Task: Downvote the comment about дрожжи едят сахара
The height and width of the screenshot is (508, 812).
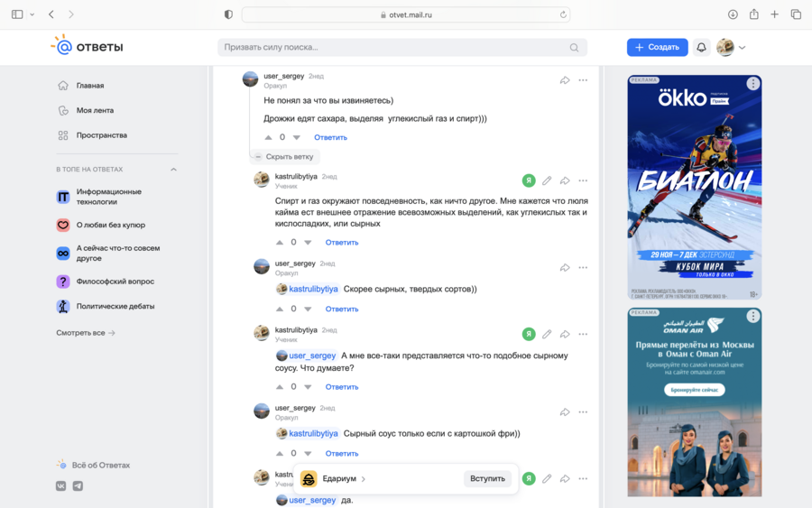Action: (x=297, y=137)
